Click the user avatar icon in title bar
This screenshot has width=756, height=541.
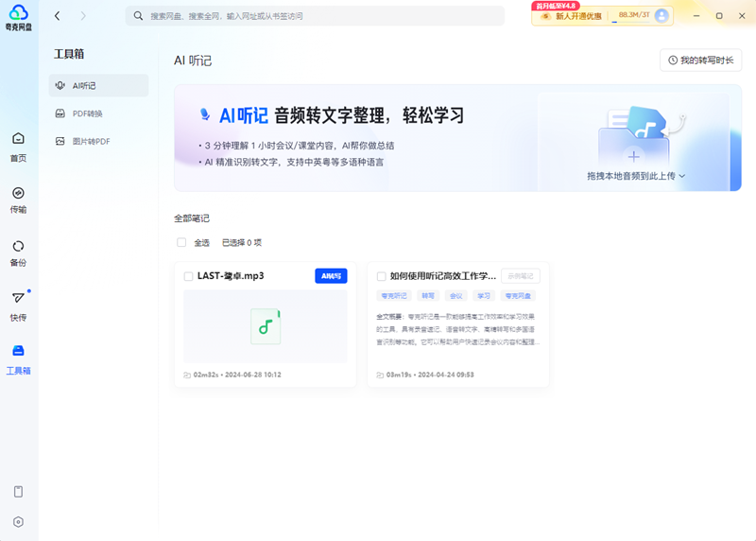coord(661,16)
